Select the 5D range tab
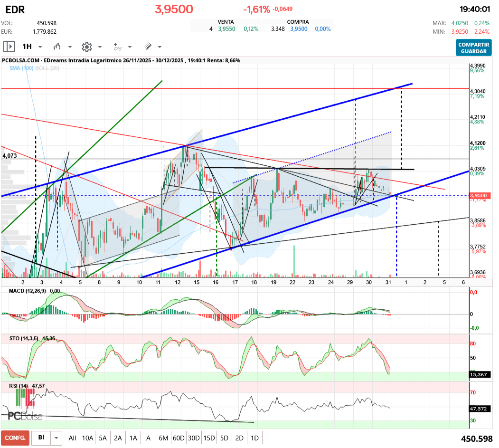The image size is (499, 448). tap(225, 438)
